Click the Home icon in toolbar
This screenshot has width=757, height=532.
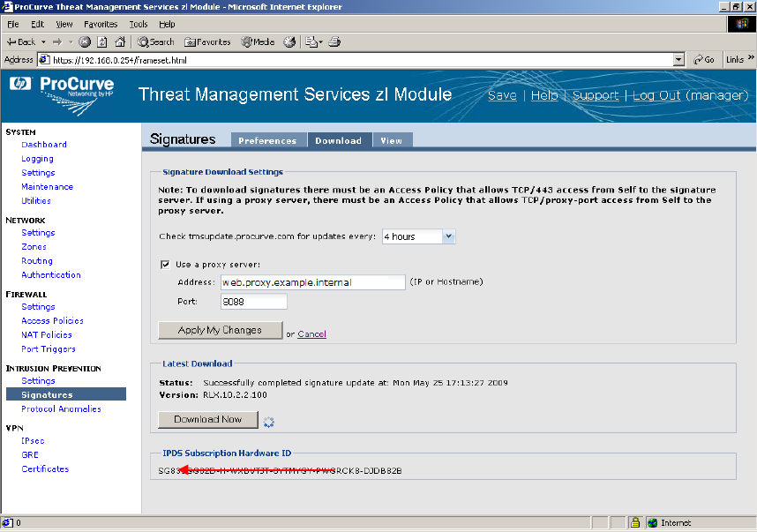(x=120, y=42)
